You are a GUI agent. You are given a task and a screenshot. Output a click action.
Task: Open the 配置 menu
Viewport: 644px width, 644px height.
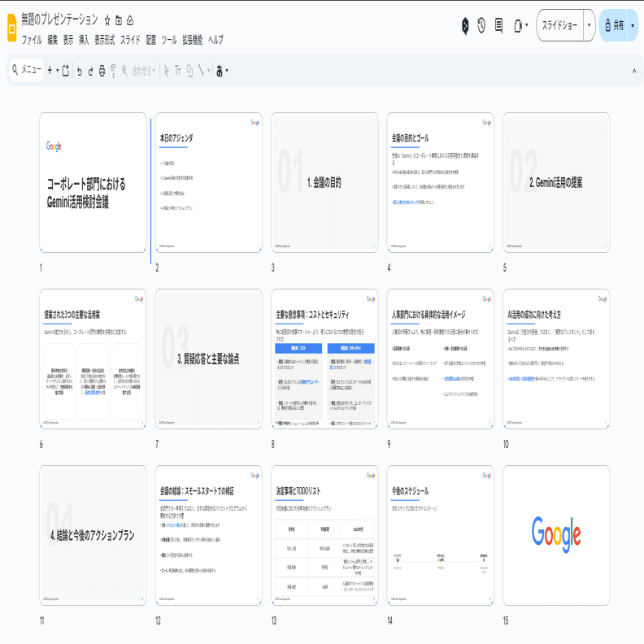151,40
